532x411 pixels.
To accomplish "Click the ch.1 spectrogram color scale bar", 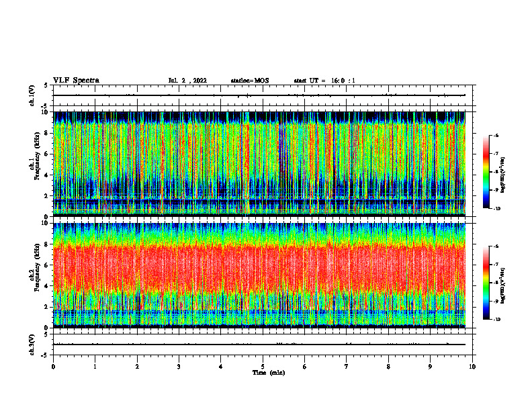I will click(x=486, y=172).
